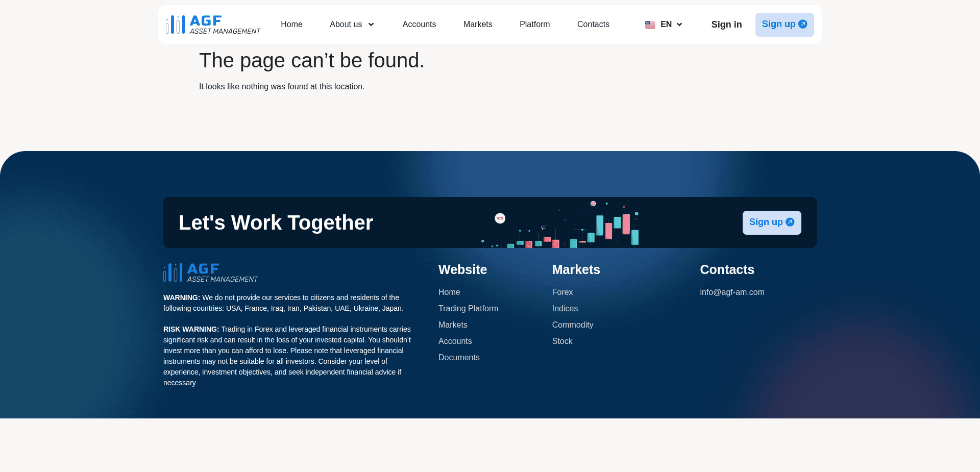980x472 pixels.
Task: Click the arrow icon on banner Sign up button
Action: pyautogui.click(x=790, y=222)
